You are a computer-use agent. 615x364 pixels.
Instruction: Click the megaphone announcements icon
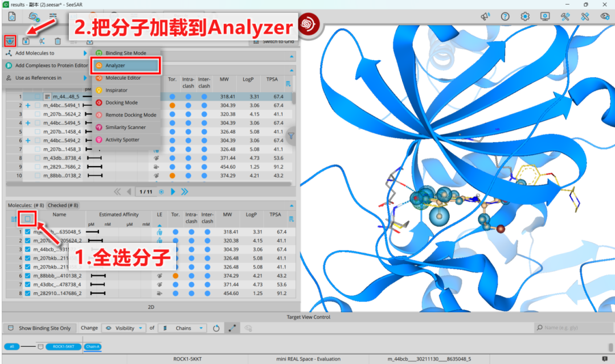coord(485,16)
